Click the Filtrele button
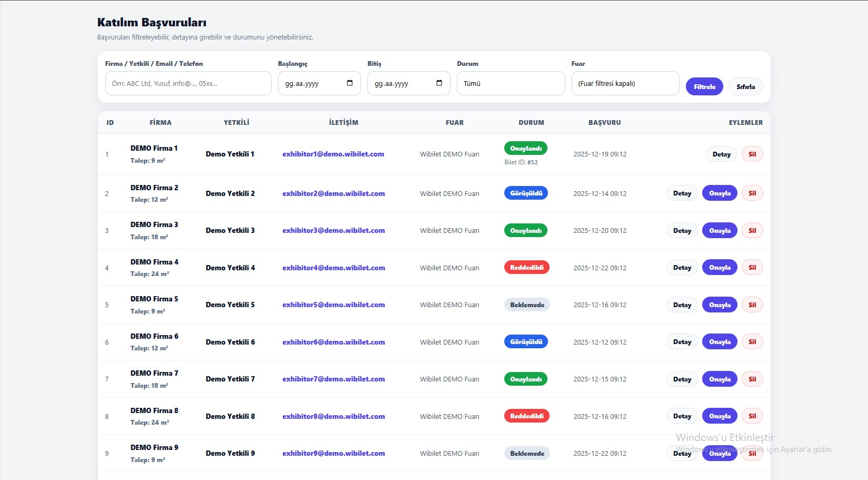The width and height of the screenshot is (868, 480). coord(704,86)
